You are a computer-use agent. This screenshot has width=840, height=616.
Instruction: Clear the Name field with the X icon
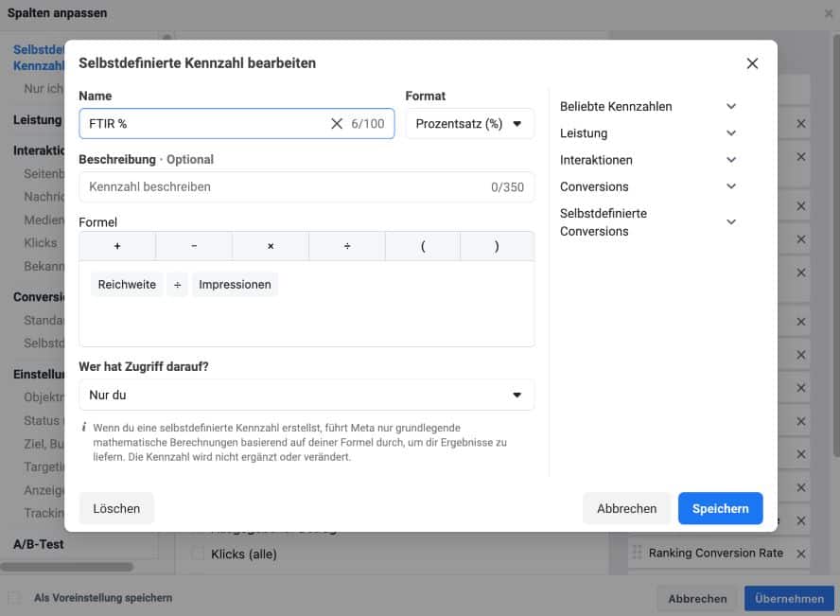coord(336,124)
